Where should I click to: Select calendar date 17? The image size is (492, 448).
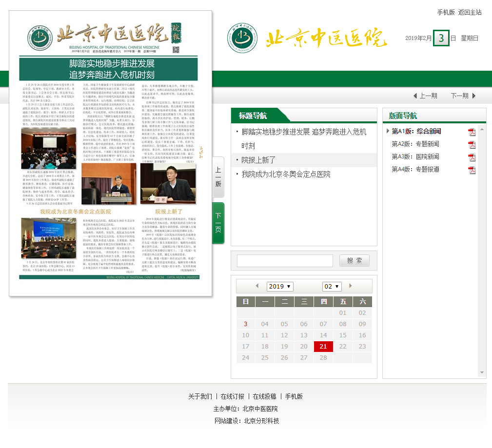tap(245, 346)
